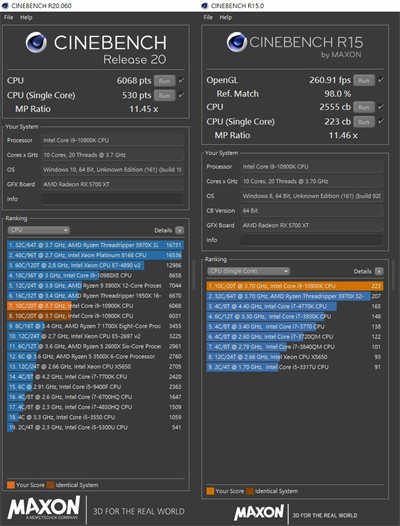Click Cinebench R15 title bar app icon
The height and width of the screenshot is (526, 400).
[205, 6]
